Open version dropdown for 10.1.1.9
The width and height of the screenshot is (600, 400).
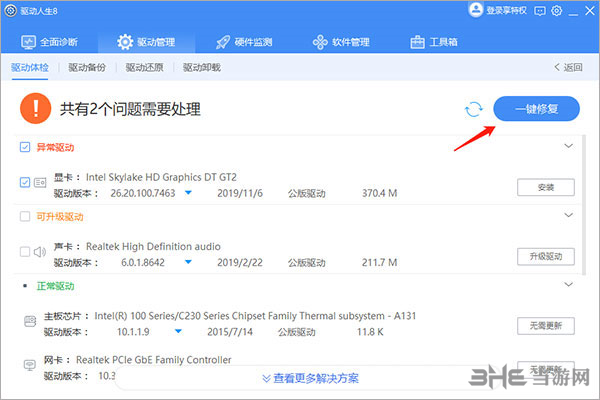coord(178,331)
